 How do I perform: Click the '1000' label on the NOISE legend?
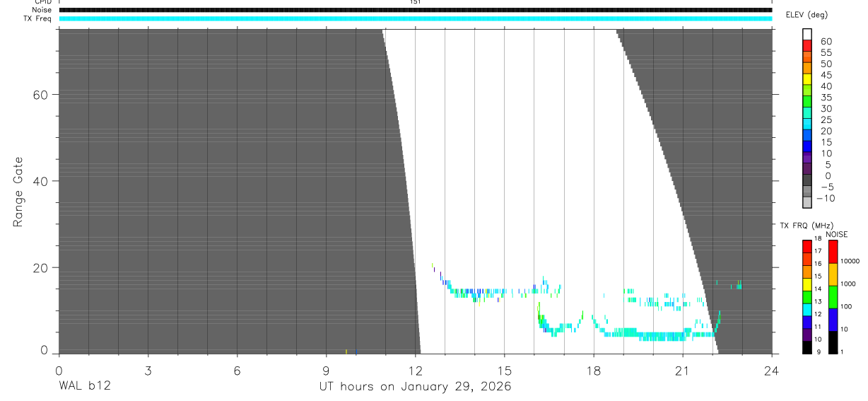point(847,284)
